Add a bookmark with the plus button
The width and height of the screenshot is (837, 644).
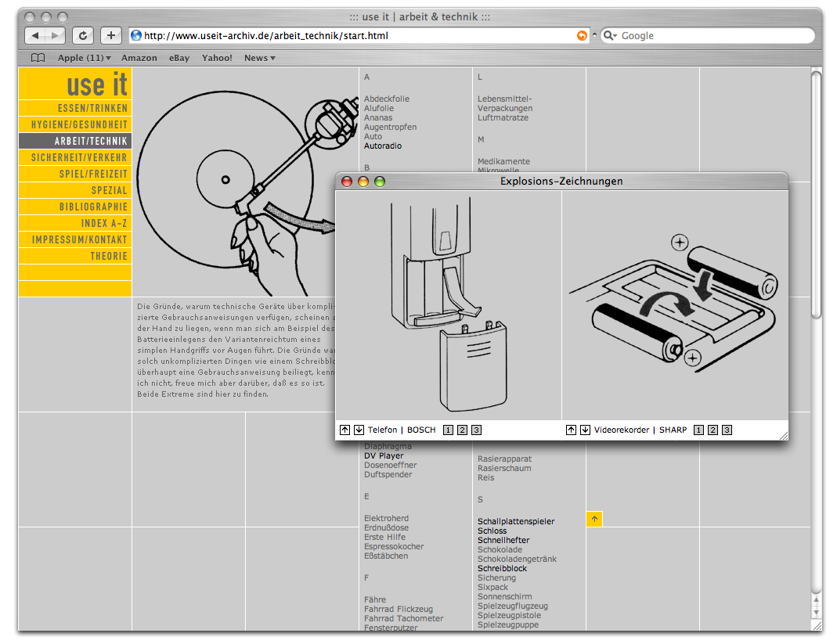pos(111,36)
